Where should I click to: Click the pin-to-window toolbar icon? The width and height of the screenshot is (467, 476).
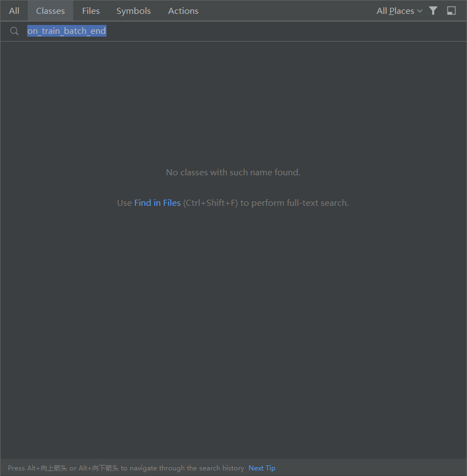[451, 11]
